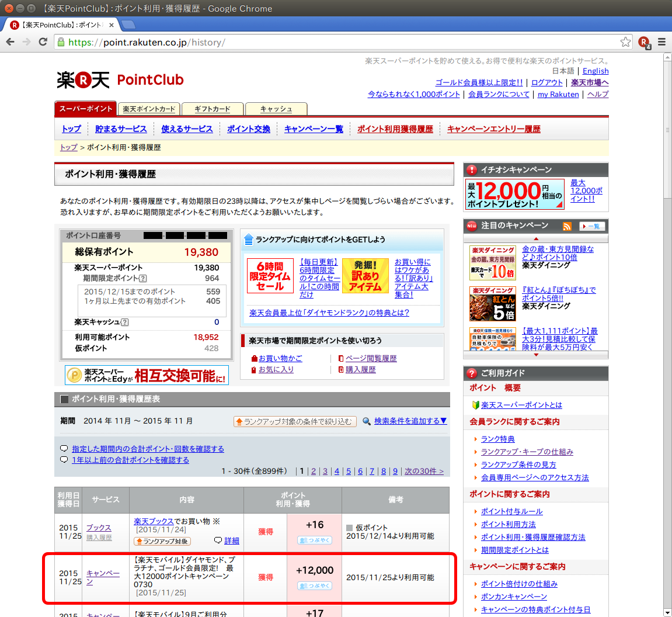672x617 pixels.
Task: Click the RSS feed icon in 注目のキャンペーン
Action: tap(567, 226)
